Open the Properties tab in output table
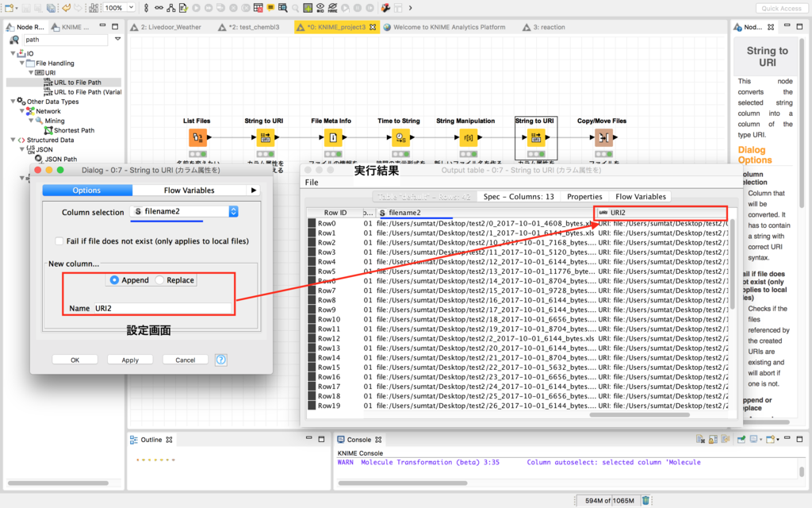This screenshot has width=812, height=508. 584,197
